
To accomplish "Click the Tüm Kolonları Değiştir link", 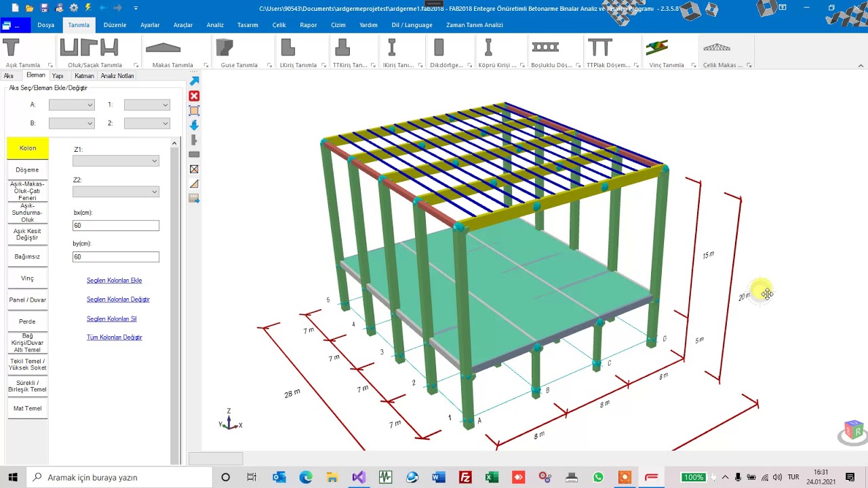I will click(x=114, y=337).
